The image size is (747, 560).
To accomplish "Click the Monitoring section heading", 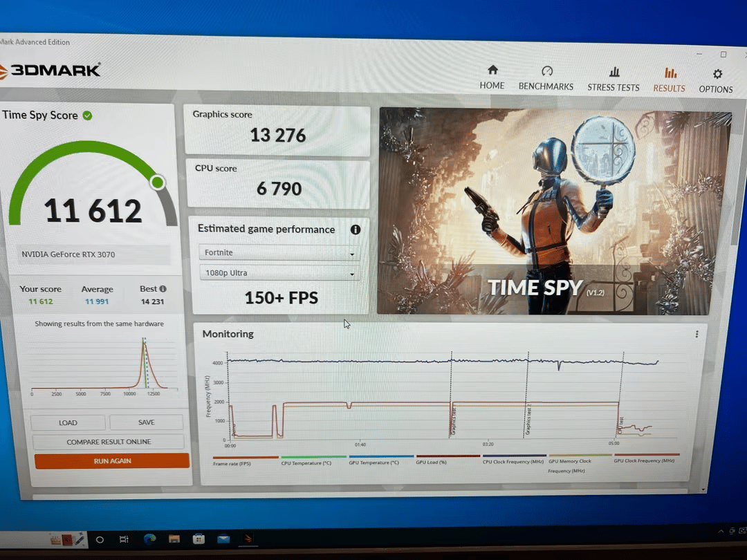I will pyautogui.click(x=228, y=334).
